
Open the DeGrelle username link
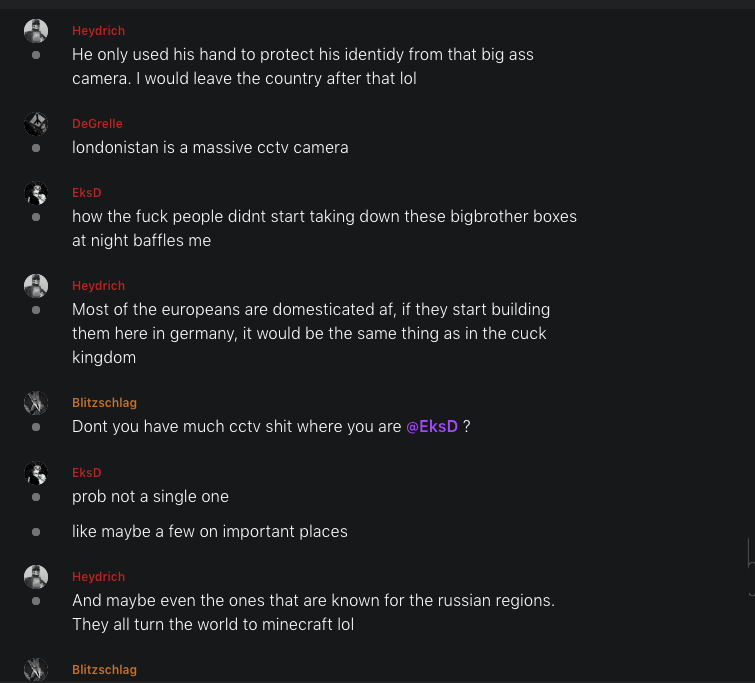point(97,124)
